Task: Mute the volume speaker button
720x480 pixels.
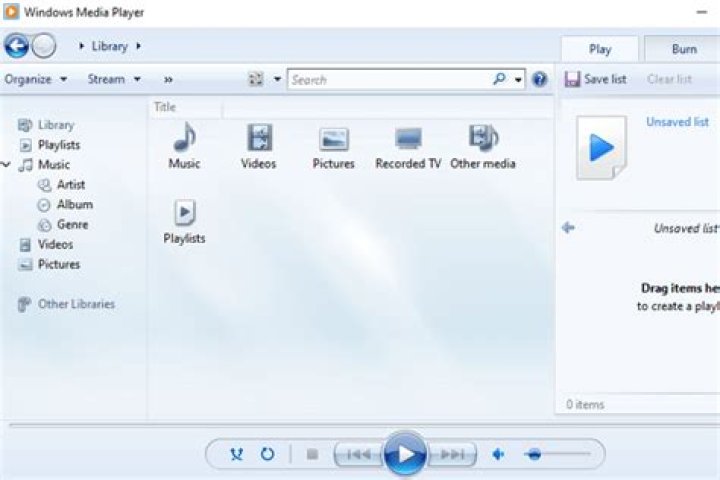Action: [499, 454]
